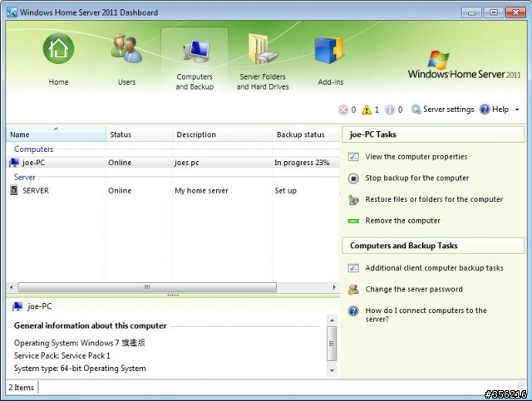The image size is (532, 401).
Task: Choose Remove the computer
Action: pyautogui.click(x=402, y=221)
